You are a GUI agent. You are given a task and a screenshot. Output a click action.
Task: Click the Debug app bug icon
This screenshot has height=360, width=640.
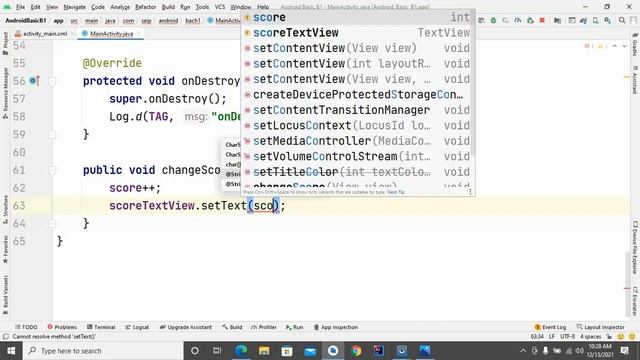(493, 20)
